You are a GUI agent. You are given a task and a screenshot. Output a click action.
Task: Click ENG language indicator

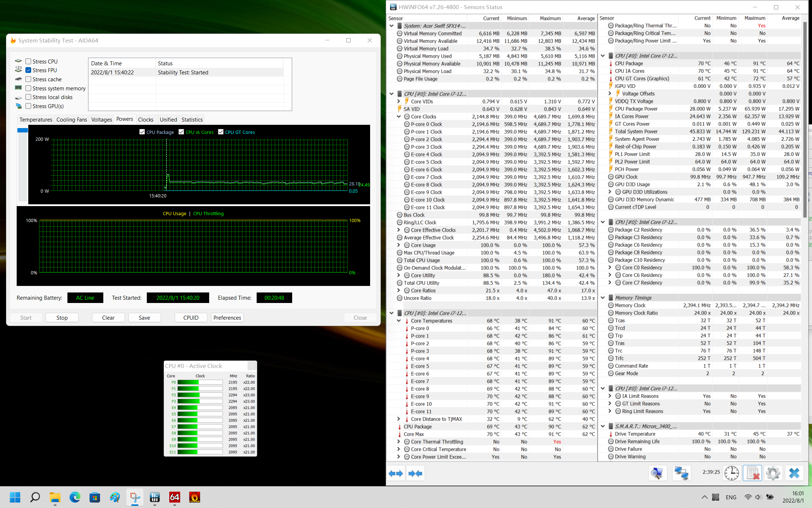[731, 497]
